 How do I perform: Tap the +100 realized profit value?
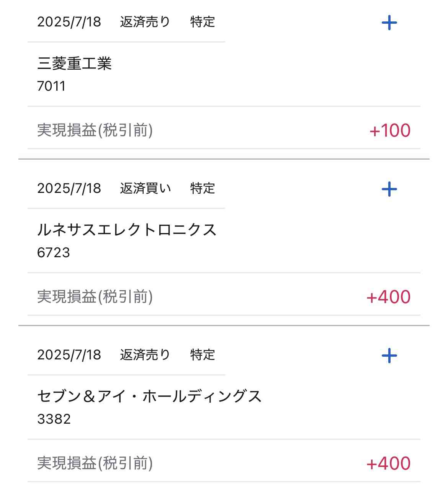[390, 131]
